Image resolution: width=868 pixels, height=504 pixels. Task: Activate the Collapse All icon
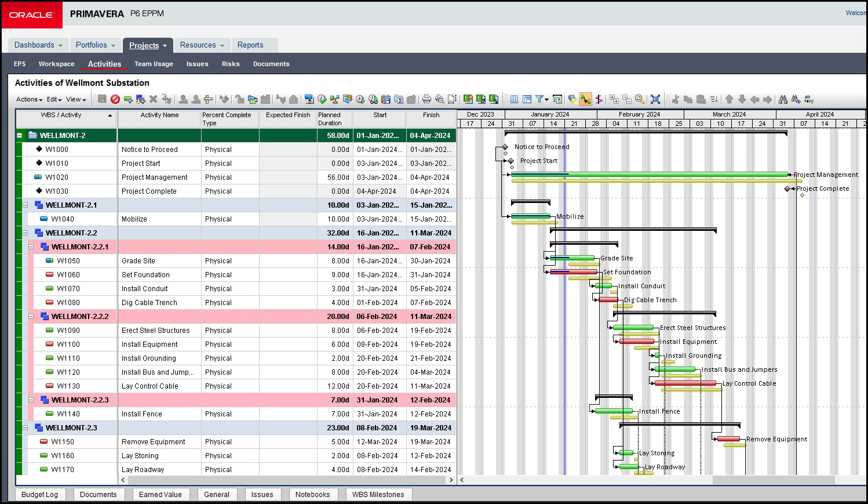627,99
